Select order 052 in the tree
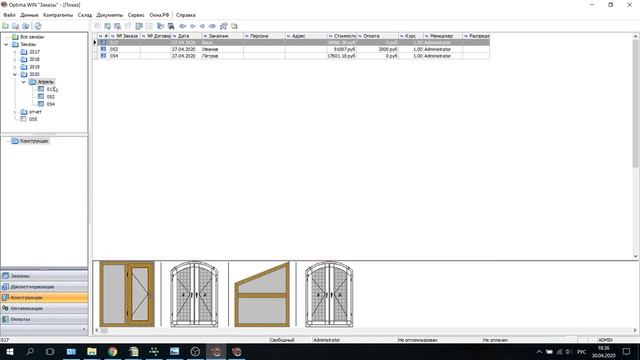This screenshot has height=360, width=640. (x=51, y=97)
